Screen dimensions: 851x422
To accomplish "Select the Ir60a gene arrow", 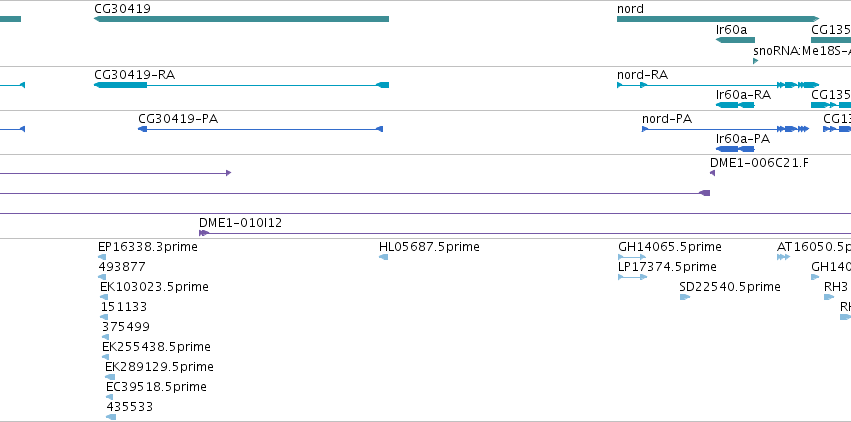I will coord(735,40).
